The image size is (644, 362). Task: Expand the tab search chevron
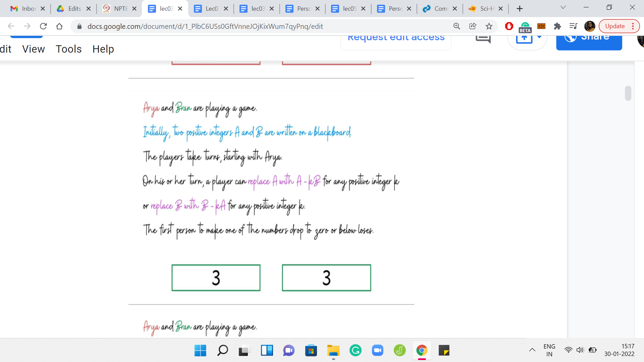[x=563, y=7]
